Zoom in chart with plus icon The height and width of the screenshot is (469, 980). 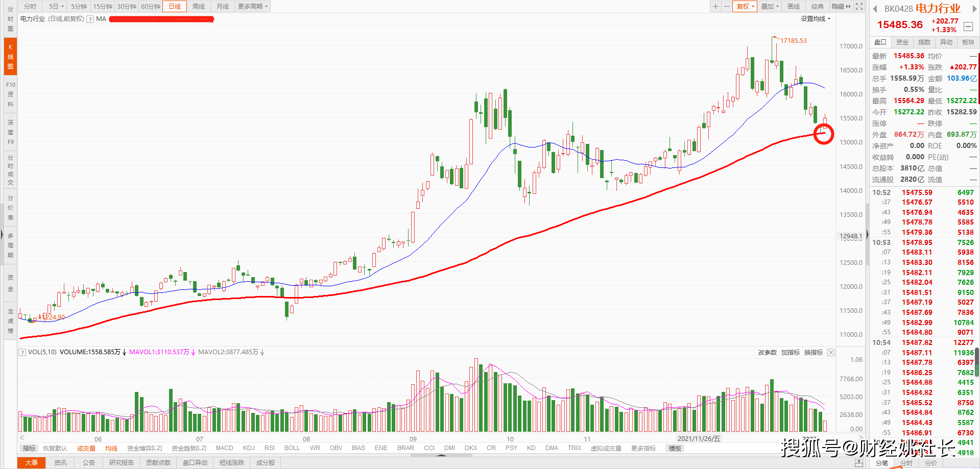pos(715,6)
